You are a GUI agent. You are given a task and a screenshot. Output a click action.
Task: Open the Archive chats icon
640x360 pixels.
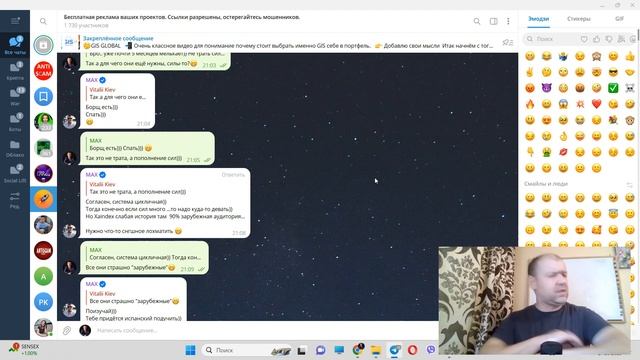tap(43, 45)
